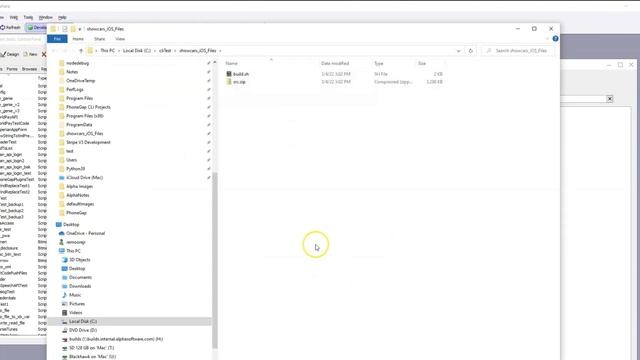Click the This PC computer icon in tree

tap(62, 251)
